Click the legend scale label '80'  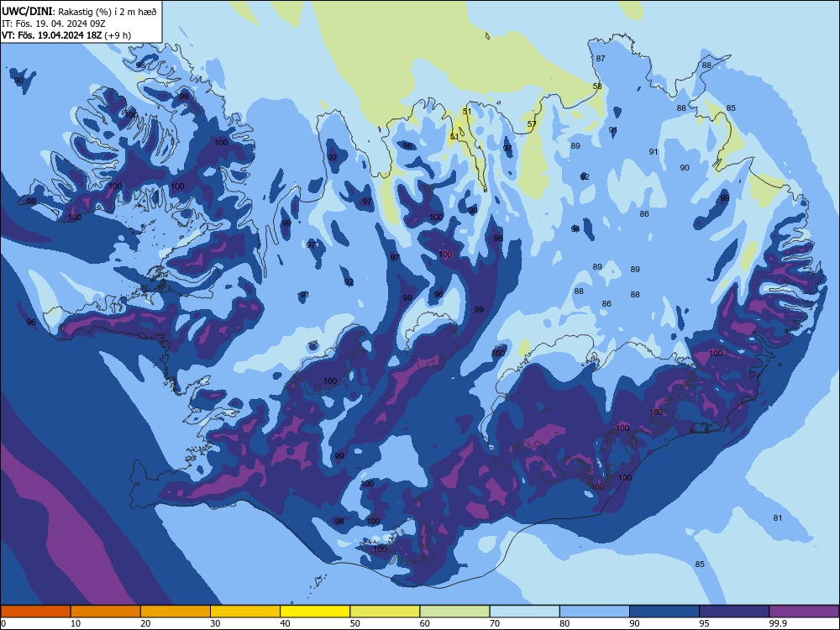[x=564, y=623]
